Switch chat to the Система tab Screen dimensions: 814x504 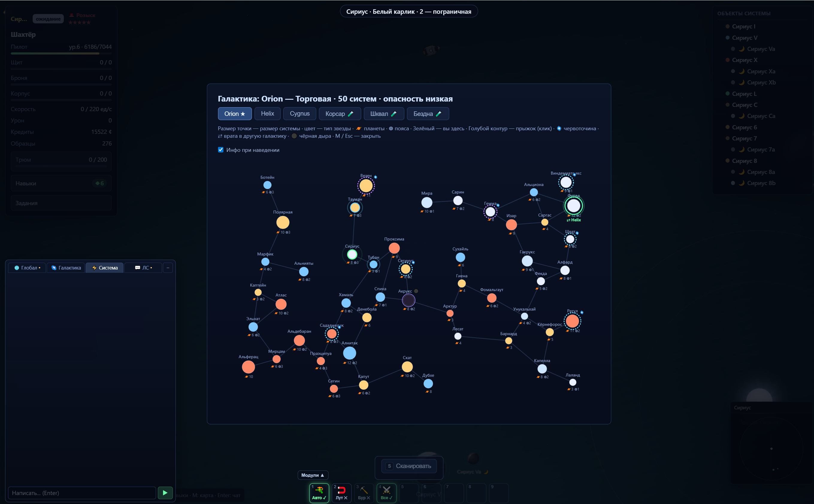click(x=105, y=268)
